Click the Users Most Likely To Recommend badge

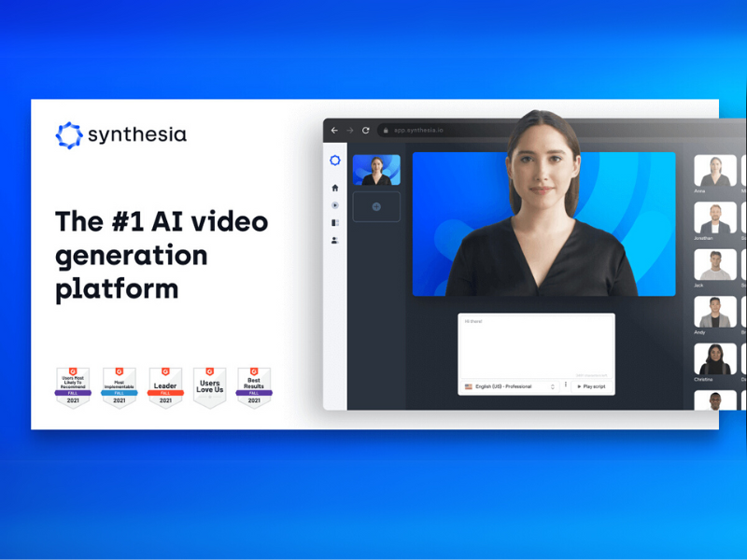[x=73, y=387]
